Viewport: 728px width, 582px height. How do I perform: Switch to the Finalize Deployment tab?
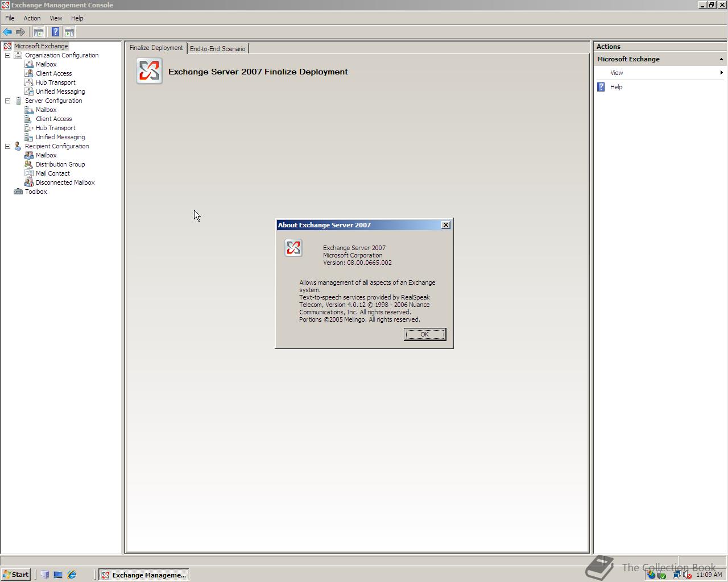coord(156,48)
